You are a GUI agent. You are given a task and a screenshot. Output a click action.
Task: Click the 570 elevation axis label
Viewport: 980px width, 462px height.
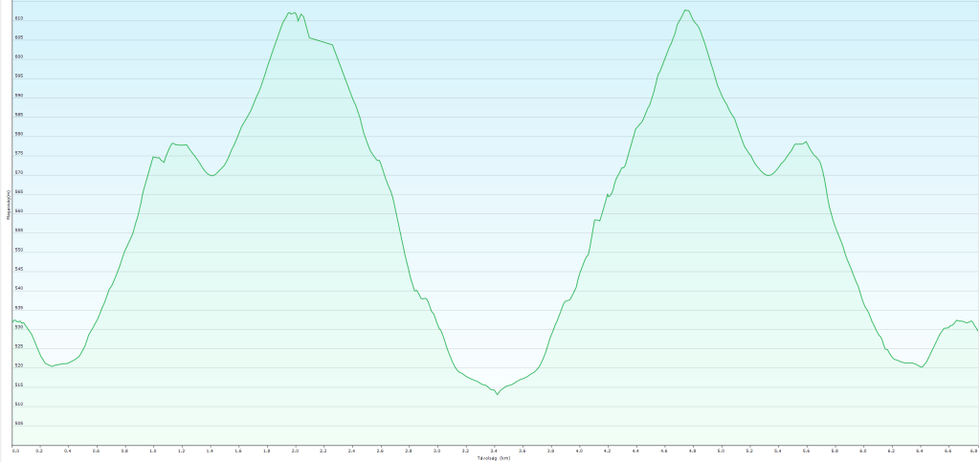pyautogui.click(x=19, y=173)
